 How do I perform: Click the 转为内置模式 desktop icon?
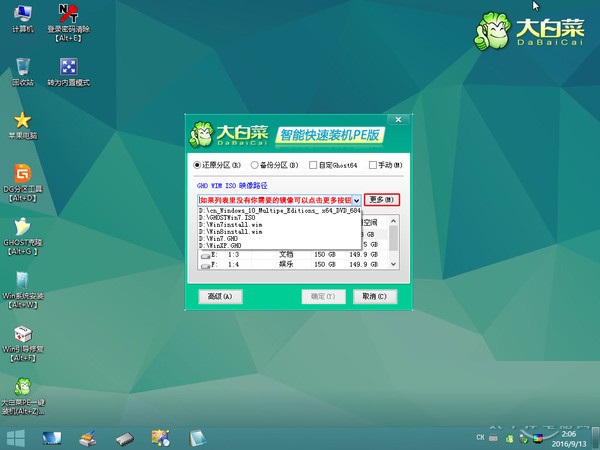coord(68,72)
